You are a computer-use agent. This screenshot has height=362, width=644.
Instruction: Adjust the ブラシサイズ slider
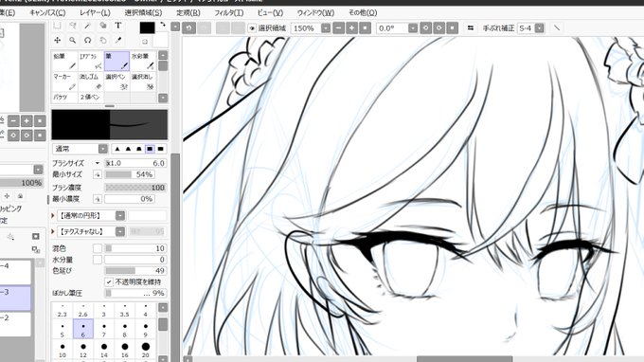135,163
